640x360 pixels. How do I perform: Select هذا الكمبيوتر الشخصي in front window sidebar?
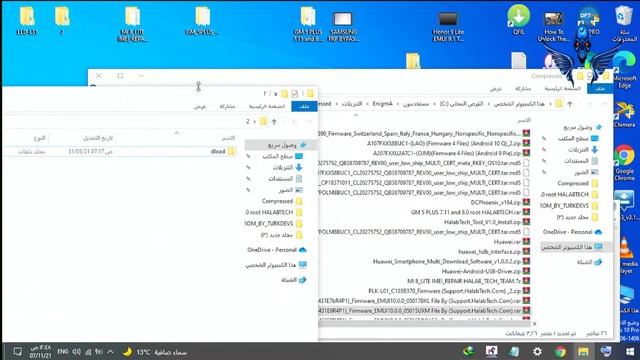[276, 265]
